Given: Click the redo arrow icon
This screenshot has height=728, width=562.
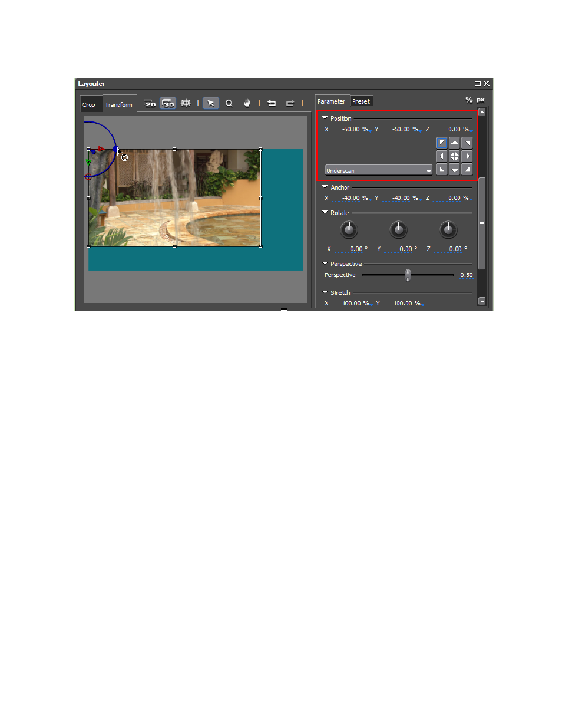Looking at the screenshot, I should click(290, 103).
